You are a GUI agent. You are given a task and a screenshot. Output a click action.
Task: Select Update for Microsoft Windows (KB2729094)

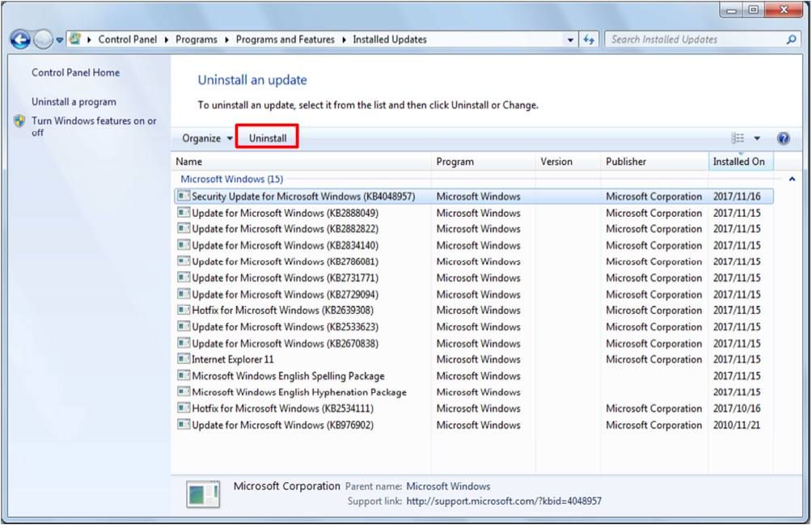pyautogui.click(x=474, y=294)
